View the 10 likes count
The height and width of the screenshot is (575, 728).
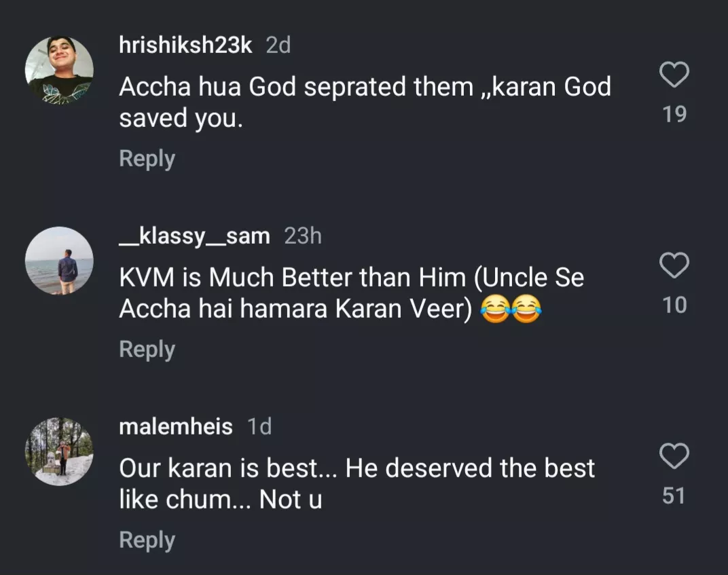click(674, 305)
